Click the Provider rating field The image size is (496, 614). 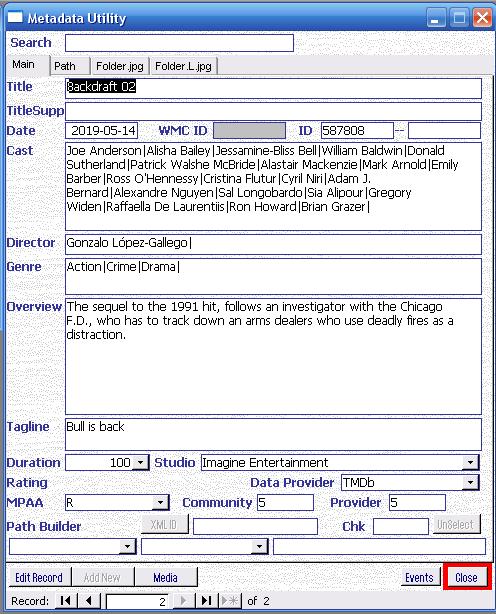coord(417,502)
